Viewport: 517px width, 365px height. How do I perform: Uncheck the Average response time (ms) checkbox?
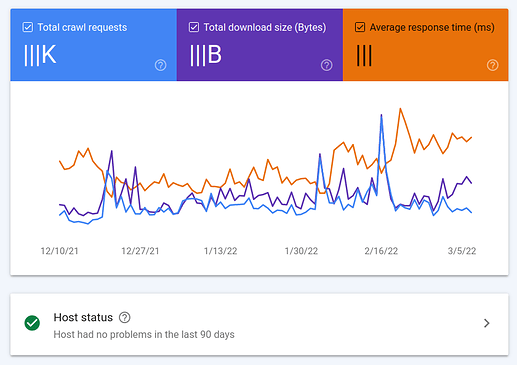(x=360, y=27)
